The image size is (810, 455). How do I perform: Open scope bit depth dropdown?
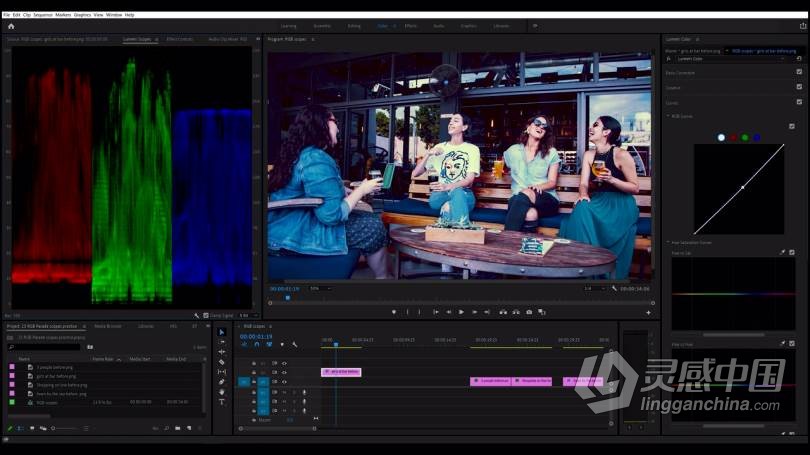click(x=248, y=315)
